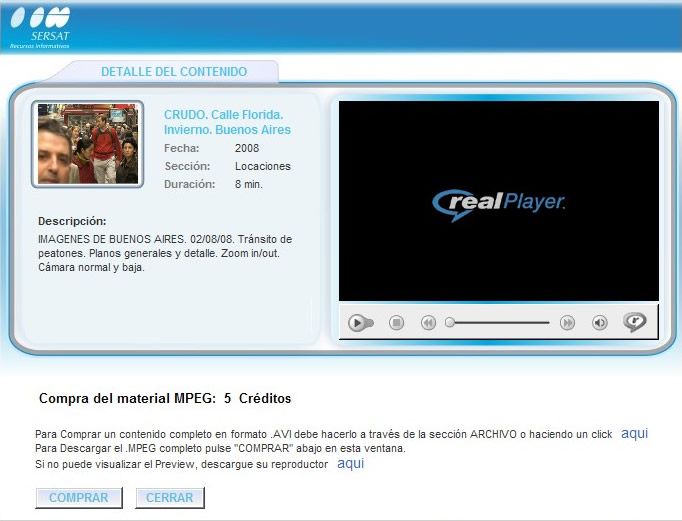Follow the 'aqui' link for ARCHIVO section

[635, 433]
